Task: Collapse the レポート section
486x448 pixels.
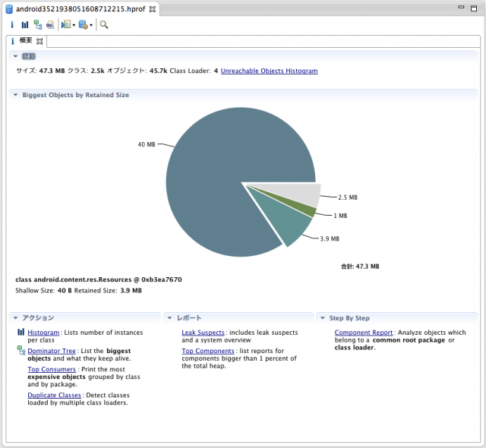Action: (169, 318)
